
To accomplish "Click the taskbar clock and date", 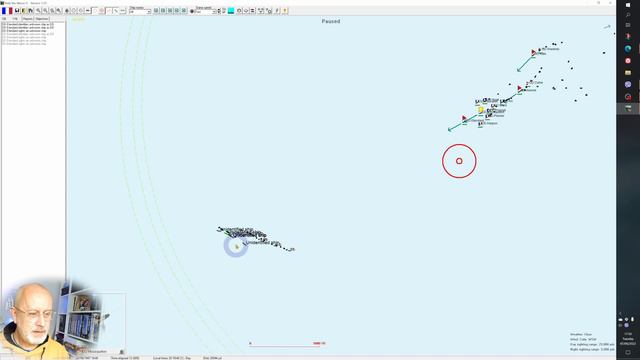I will pyautogui.click(x=628, y=339).
